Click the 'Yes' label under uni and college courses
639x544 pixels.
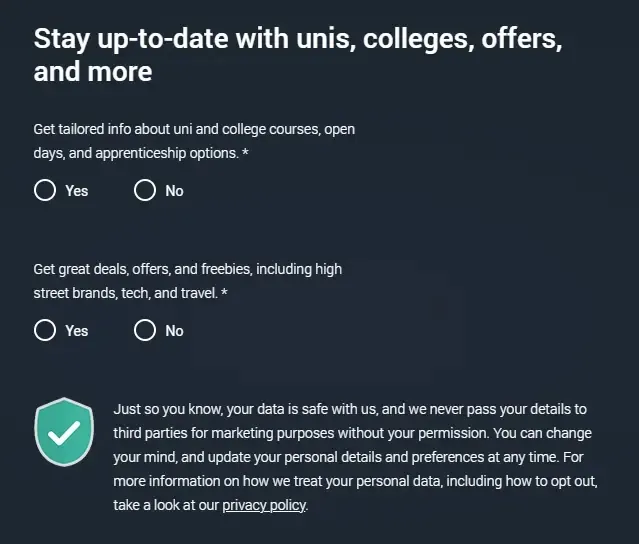click(77, 191)
